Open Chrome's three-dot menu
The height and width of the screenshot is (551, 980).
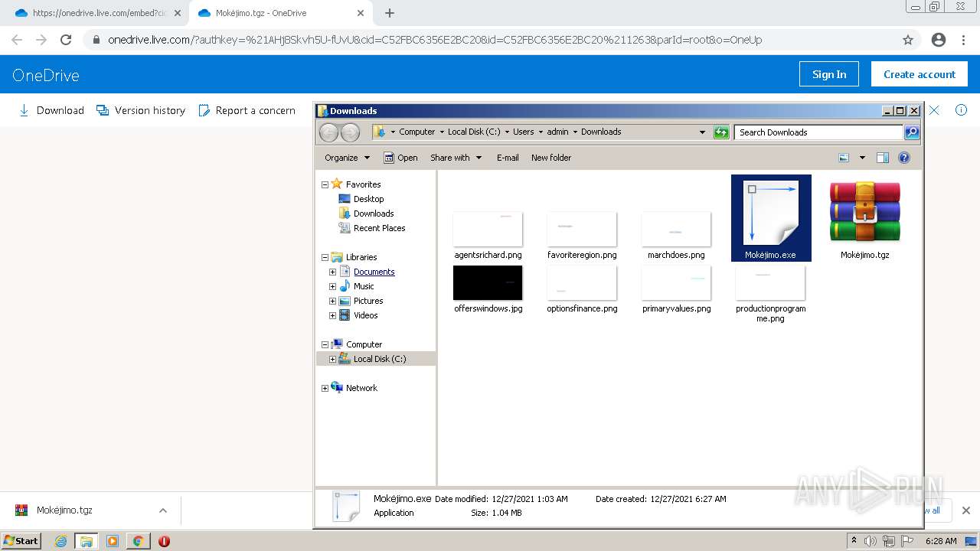pos(964,40)
